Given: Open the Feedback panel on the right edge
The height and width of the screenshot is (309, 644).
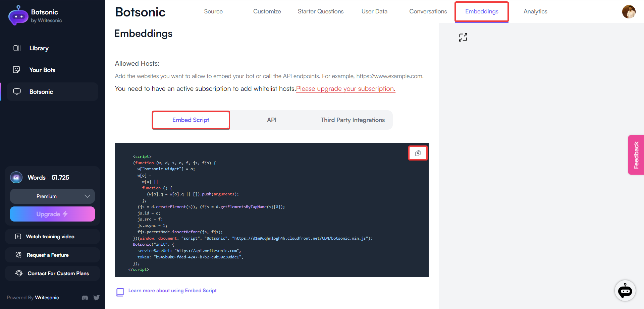Looking at the screenshot, I should tap(636, 154).
